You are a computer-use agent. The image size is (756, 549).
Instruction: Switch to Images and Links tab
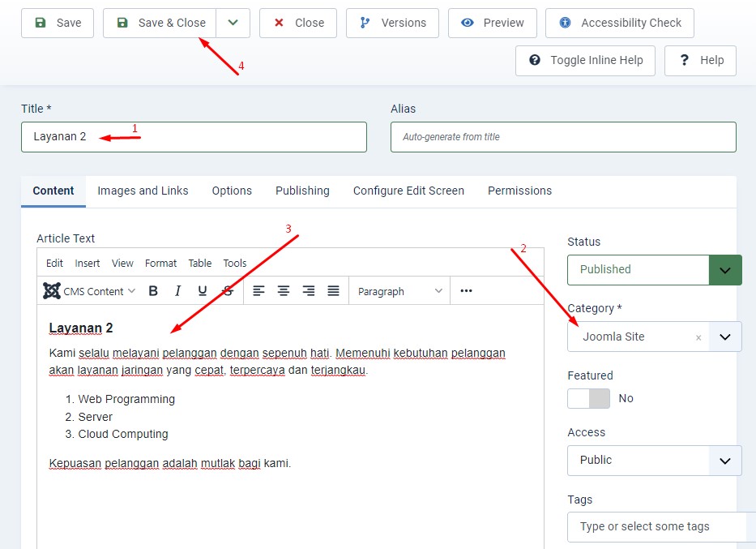(x=143, y=191)
